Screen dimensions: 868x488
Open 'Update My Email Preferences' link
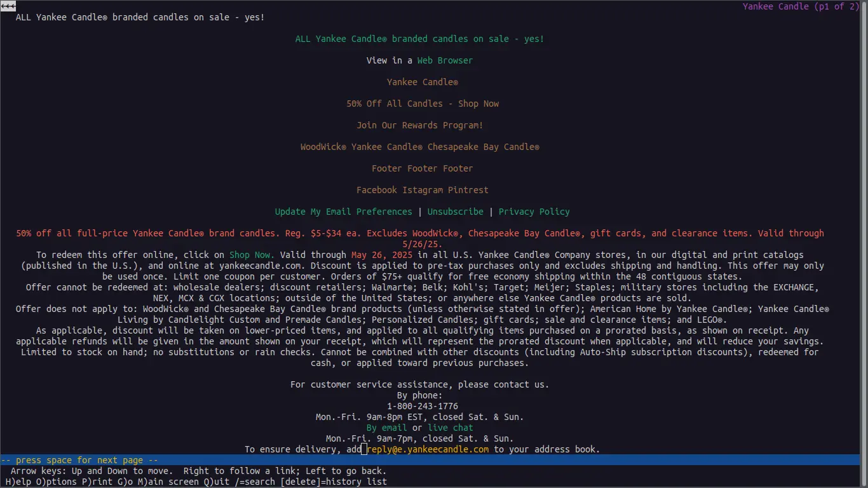click(x=344, y=212)
